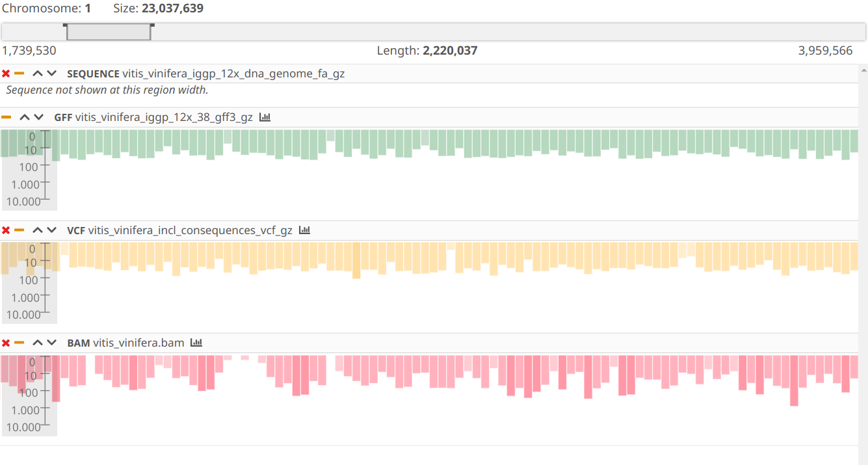Click the vertical scrollbar up arrow
Image resolution: width=868 pixels, height=465 pixels.
[x=863, y=70]
